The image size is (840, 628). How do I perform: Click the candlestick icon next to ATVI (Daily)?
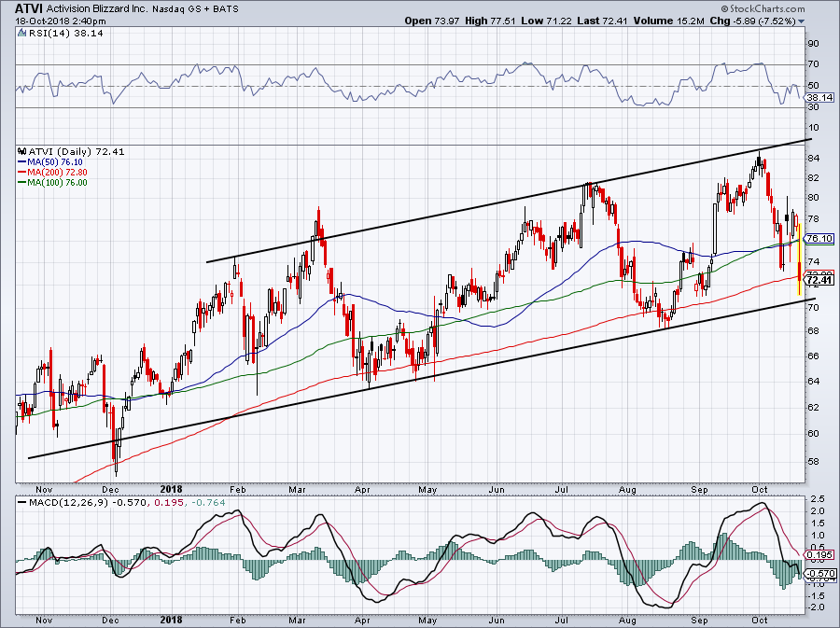tap(22, 151)
